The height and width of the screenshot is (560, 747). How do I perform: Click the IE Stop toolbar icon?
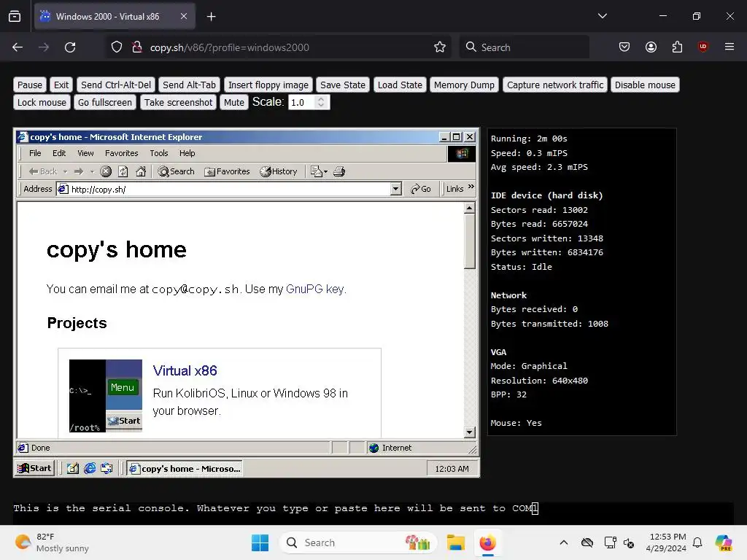click(106, 171)
